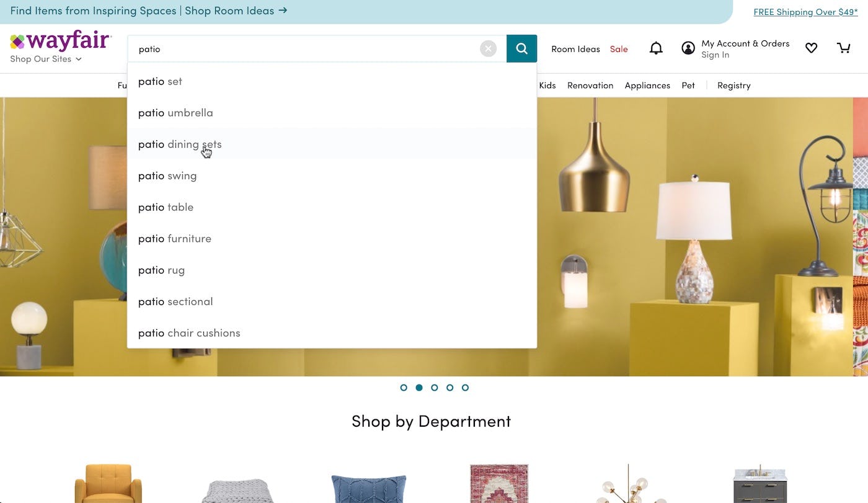The height and width of the screenshot is (503, 868).
Task: Select the third carousel slide dot
Action: 435,388
